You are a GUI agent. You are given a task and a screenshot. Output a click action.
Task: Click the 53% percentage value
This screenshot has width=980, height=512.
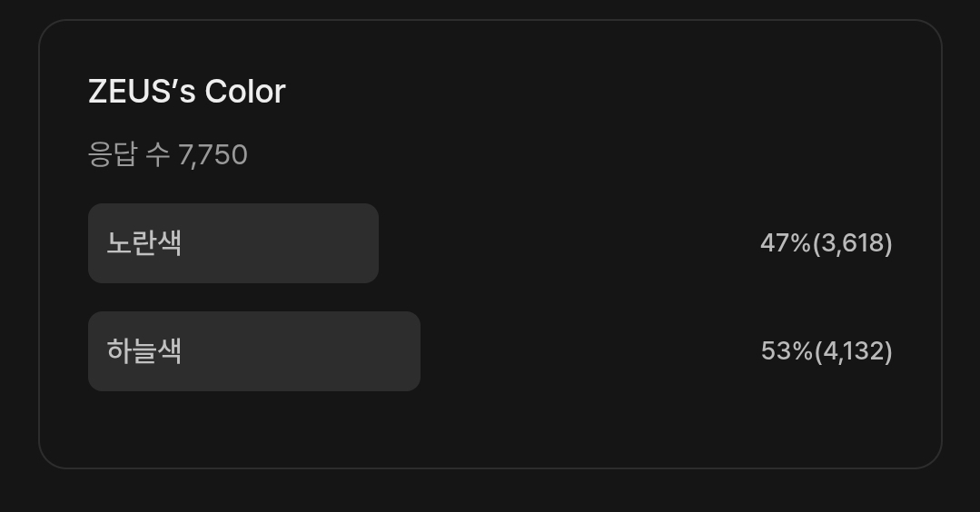pos(786,351)
